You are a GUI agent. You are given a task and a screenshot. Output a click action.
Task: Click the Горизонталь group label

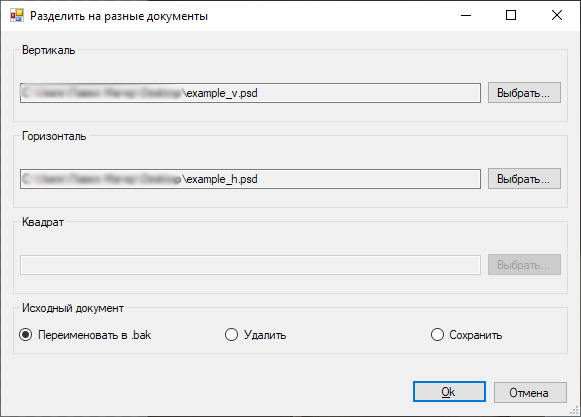coord(54,136)
